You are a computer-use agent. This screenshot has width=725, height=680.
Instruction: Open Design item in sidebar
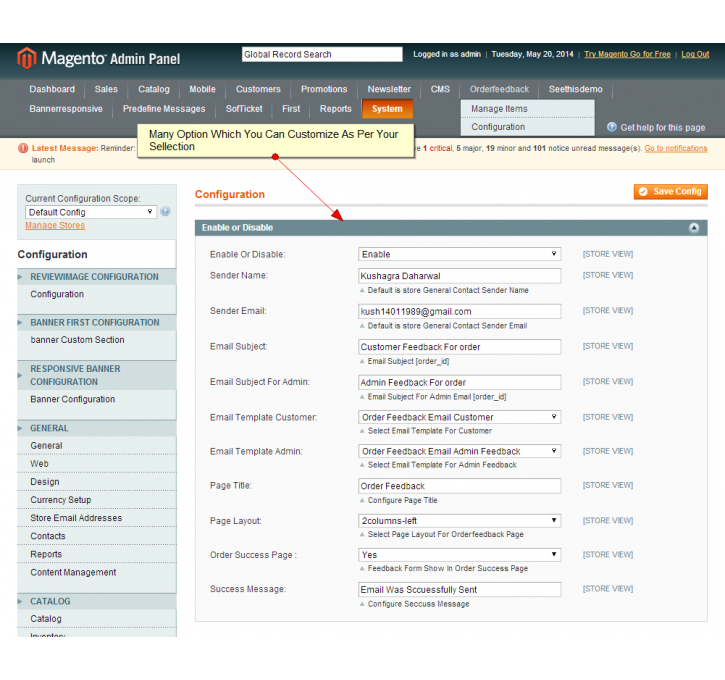[x=44, y=482]
